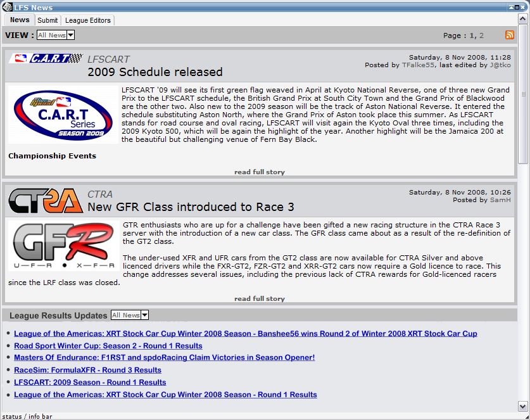Expand the League Results Updates filter dropdown

(x=130, y=315)
